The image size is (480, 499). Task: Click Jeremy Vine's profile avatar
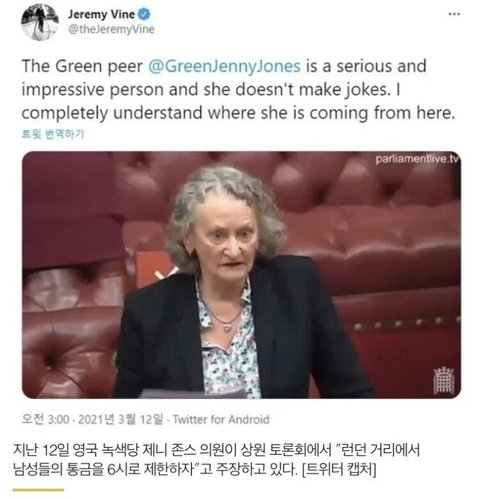[40, 22]
